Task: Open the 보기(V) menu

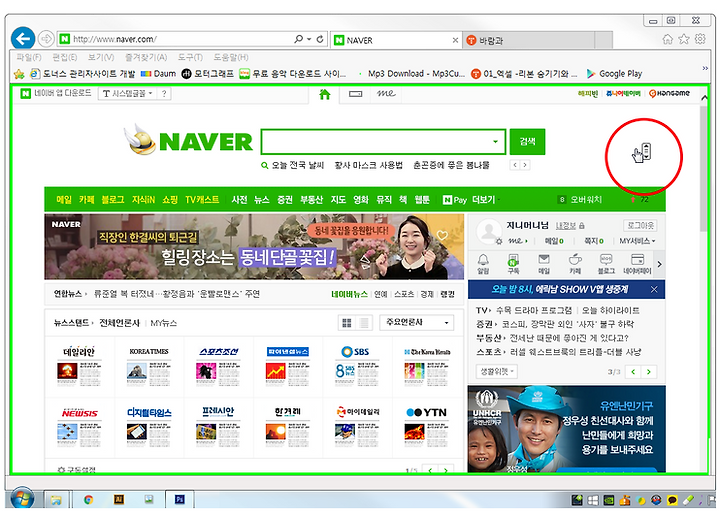Action: [x=101, y=57]
